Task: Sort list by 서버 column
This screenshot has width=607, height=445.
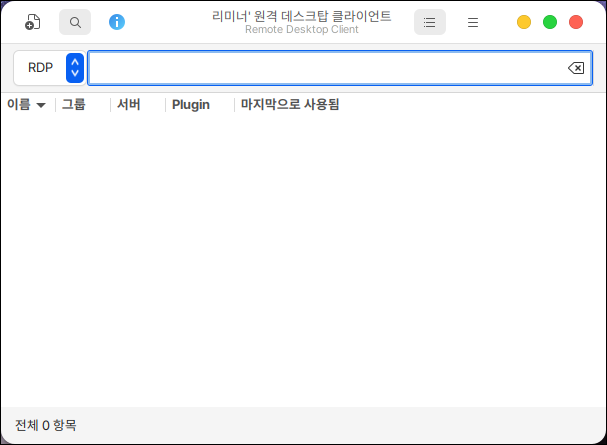Action: pos(128,104)
